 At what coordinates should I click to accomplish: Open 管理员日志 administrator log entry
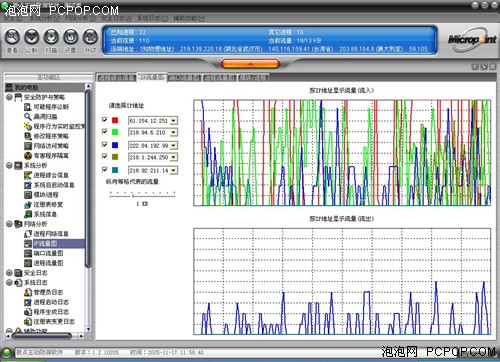pos(48,292)
